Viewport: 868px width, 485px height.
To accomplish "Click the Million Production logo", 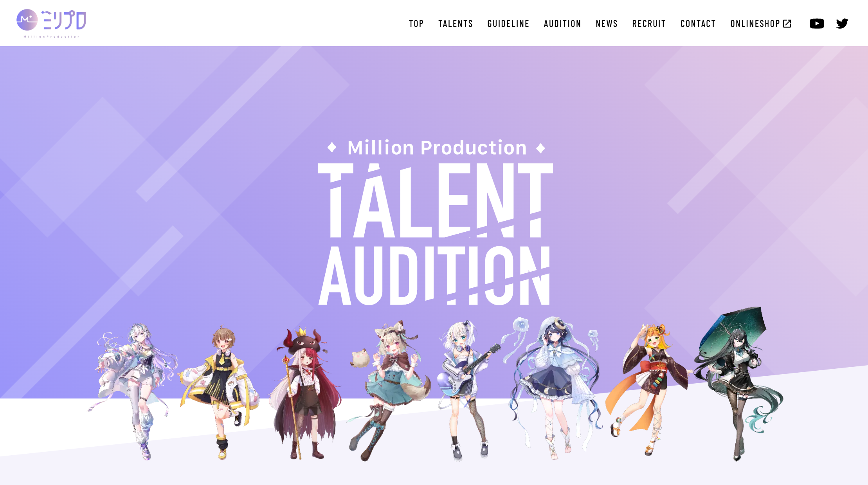I will tap(51, 23).
